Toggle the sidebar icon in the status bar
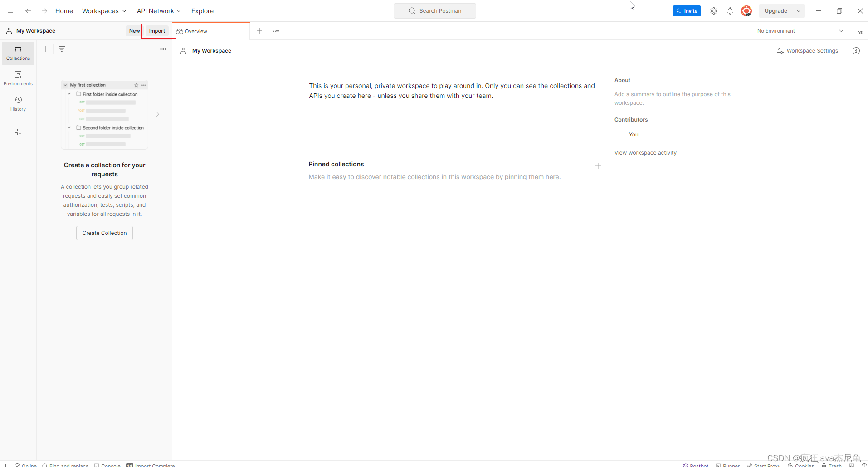The image size is (868, 467). click(5, 465)
